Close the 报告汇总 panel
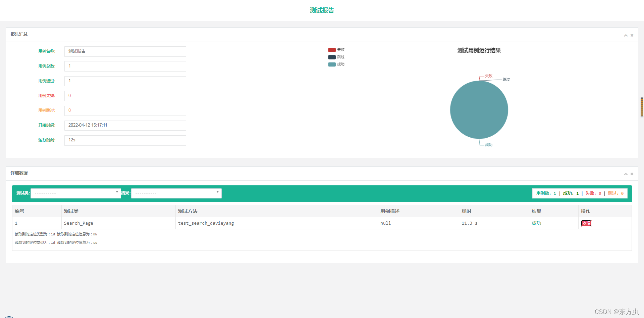Viewport: 644px width, 318px height. click(x=632, y=35)
